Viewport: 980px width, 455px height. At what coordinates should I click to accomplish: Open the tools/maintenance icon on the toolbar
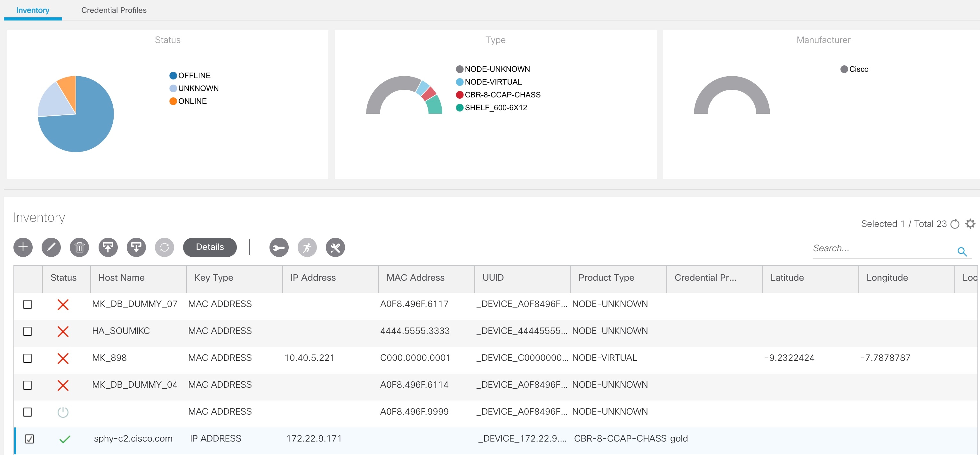335,247
